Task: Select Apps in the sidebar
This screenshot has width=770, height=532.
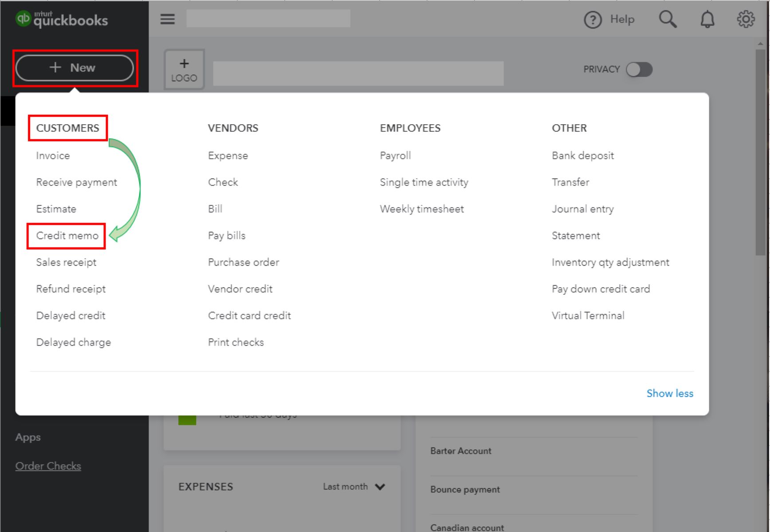Action: 27,437
